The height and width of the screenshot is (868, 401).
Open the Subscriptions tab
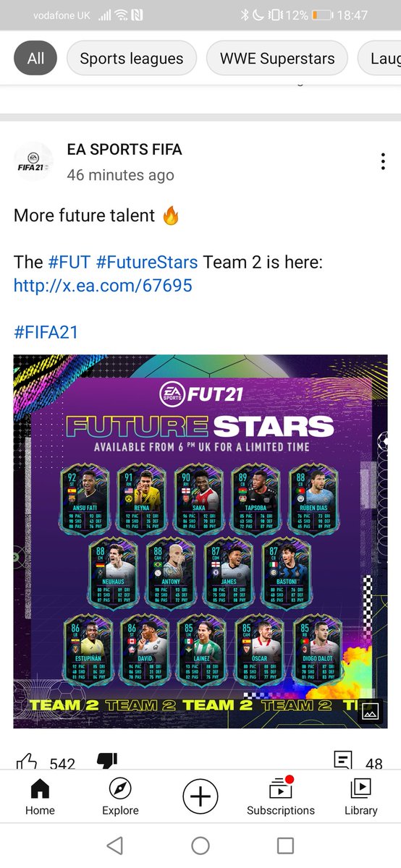[x=281, y=797]
